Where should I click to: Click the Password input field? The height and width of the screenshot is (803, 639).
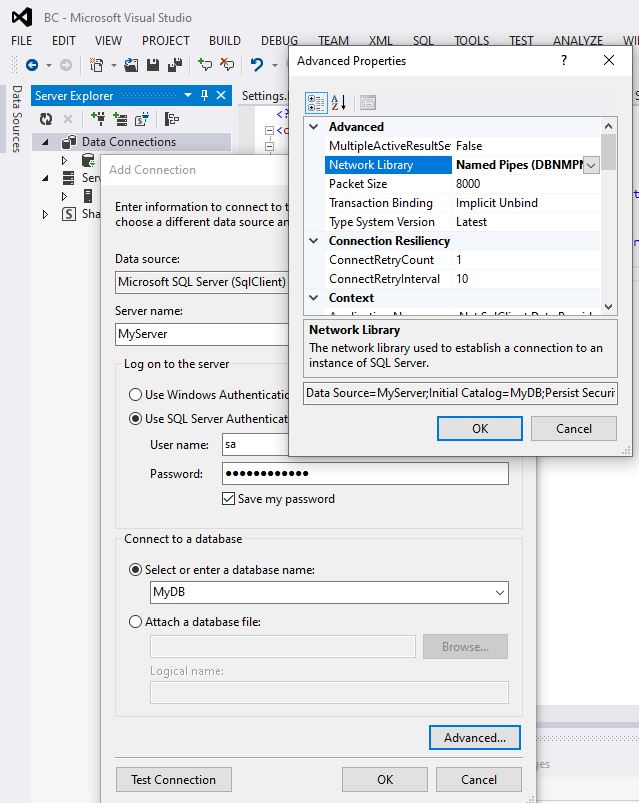[x=365, y=474]
